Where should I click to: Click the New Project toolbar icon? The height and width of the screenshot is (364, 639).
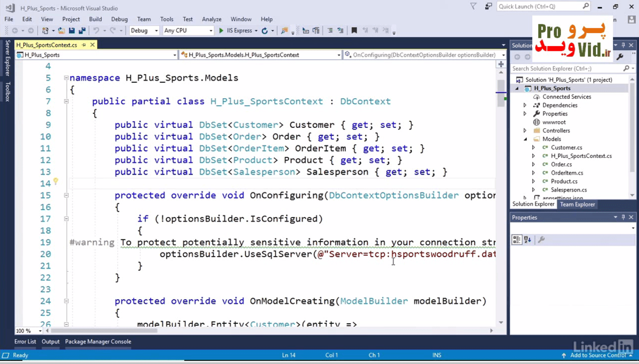click(x=45, y=30)
